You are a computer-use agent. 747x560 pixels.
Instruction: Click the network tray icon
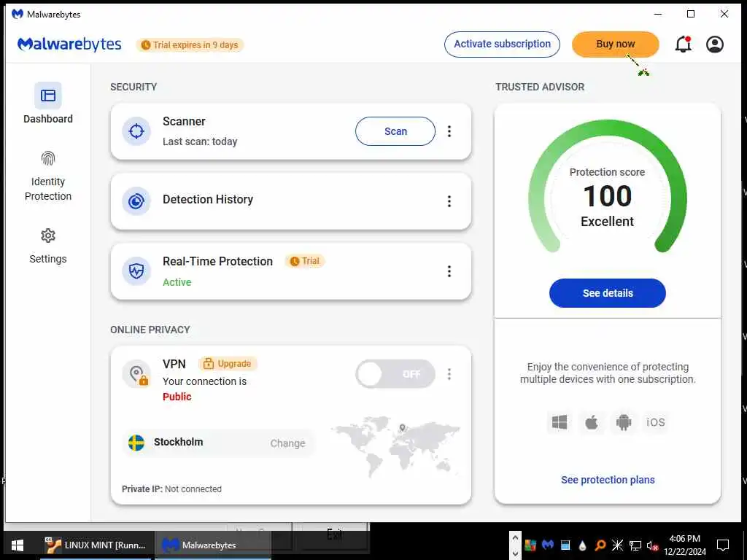[x=635, y=545]
